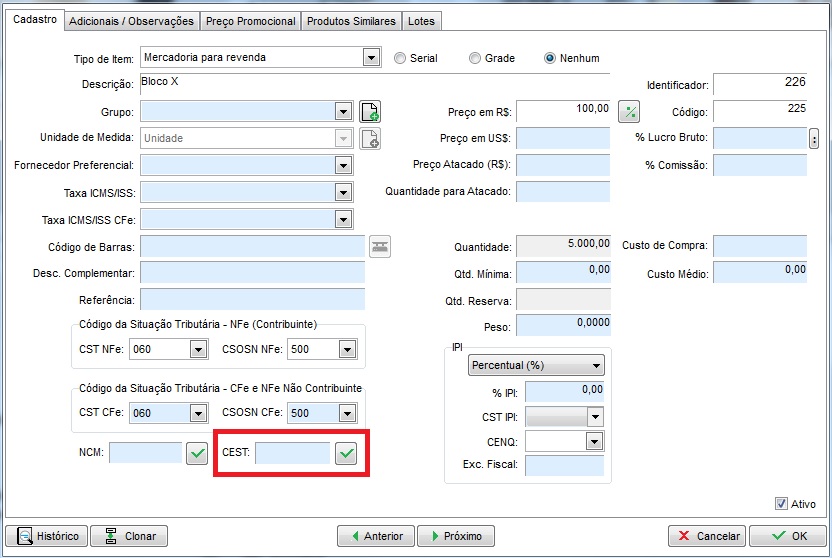Click the Histórico button
The image size is (832, 558).
pyautogui.click(x=47, y=536)
